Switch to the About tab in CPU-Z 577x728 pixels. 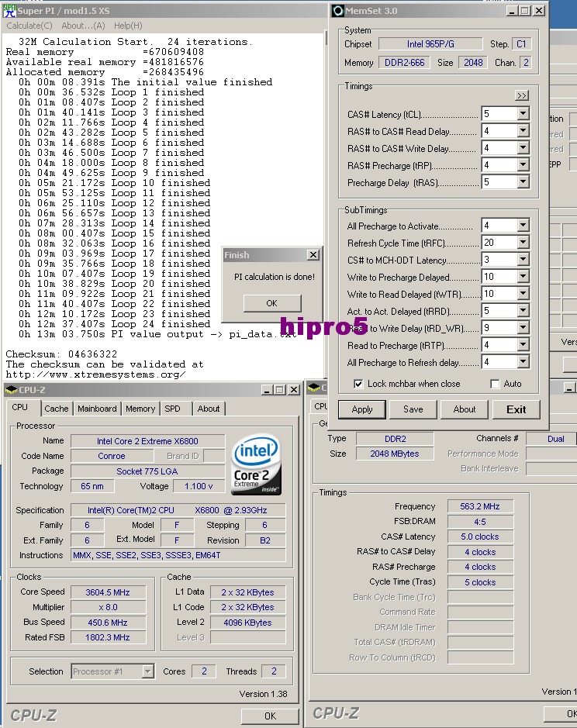tap(209, 409)
